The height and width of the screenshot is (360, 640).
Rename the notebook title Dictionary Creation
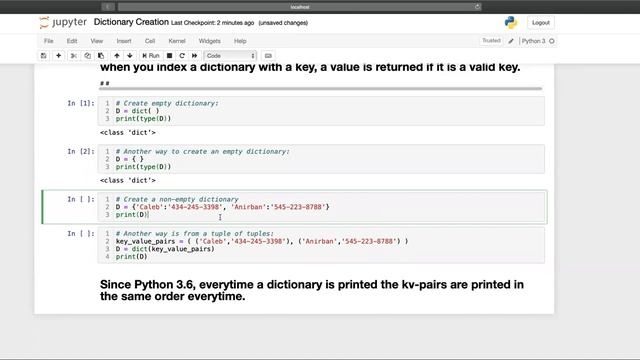click(131, 22)
